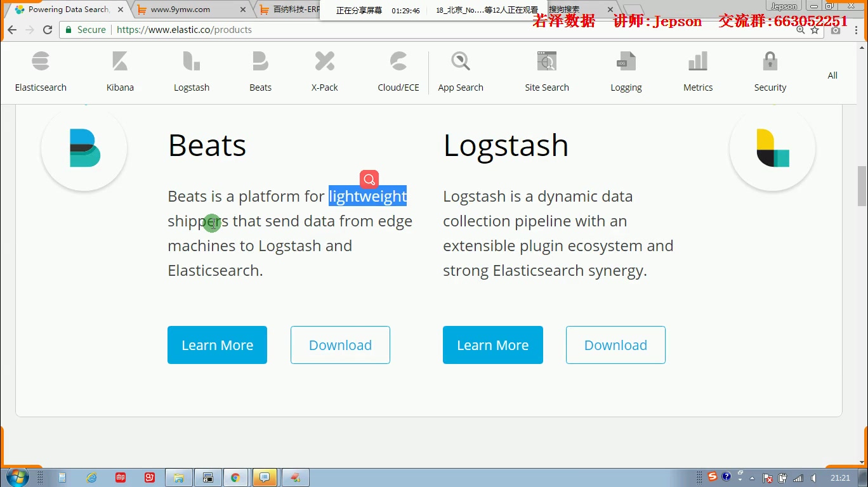Launch Internet Explorer from taskbar
868x487 pixels.
point(91,477)
